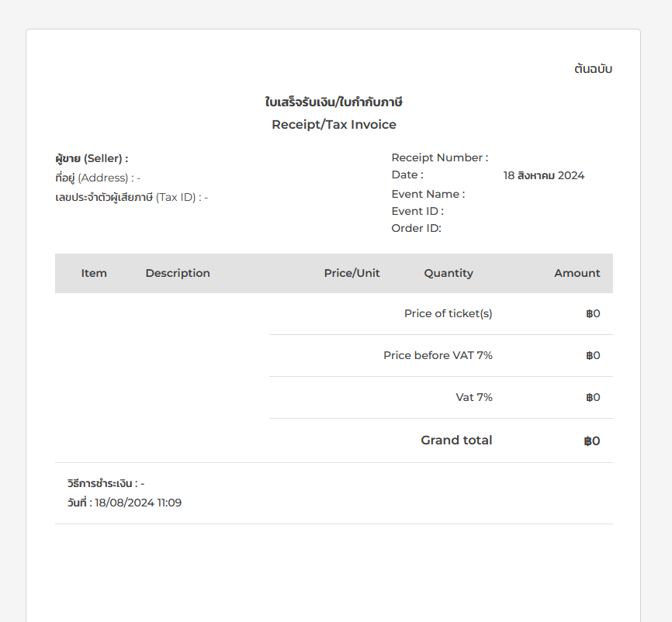This screenshot has height=622, width=672.
Task: Click the Vat 7% label
Action: (x=474, y=398)
